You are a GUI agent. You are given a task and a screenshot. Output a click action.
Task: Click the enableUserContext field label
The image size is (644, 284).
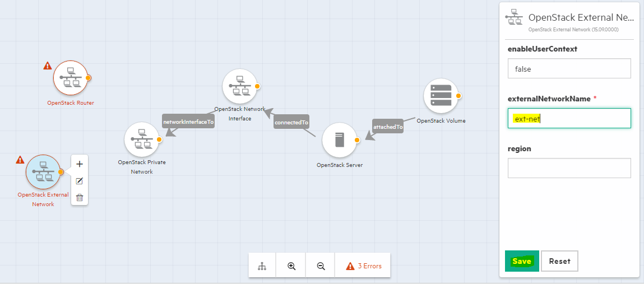543,49
